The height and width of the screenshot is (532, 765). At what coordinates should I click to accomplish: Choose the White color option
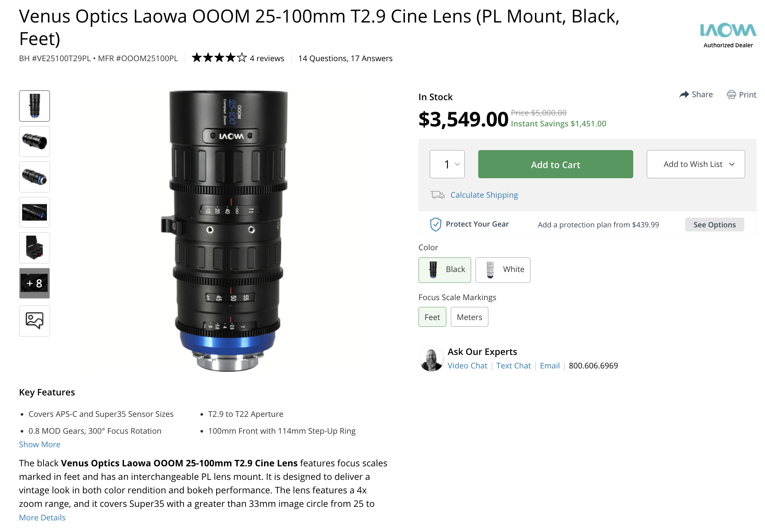tap(503, 270)
